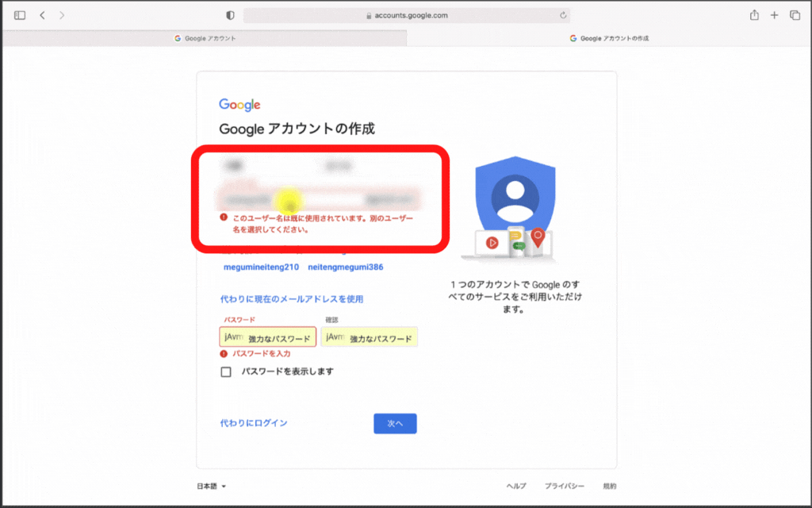Screen dimensions: 812x508
Task: Click the 'Google アカウントの作成' heading
Action: 297,129
